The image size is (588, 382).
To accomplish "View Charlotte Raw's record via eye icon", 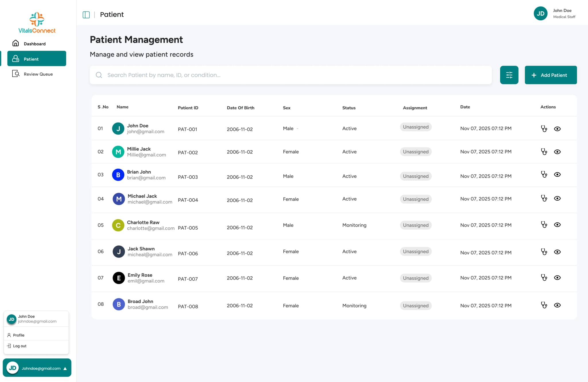I will click(557, 225).
